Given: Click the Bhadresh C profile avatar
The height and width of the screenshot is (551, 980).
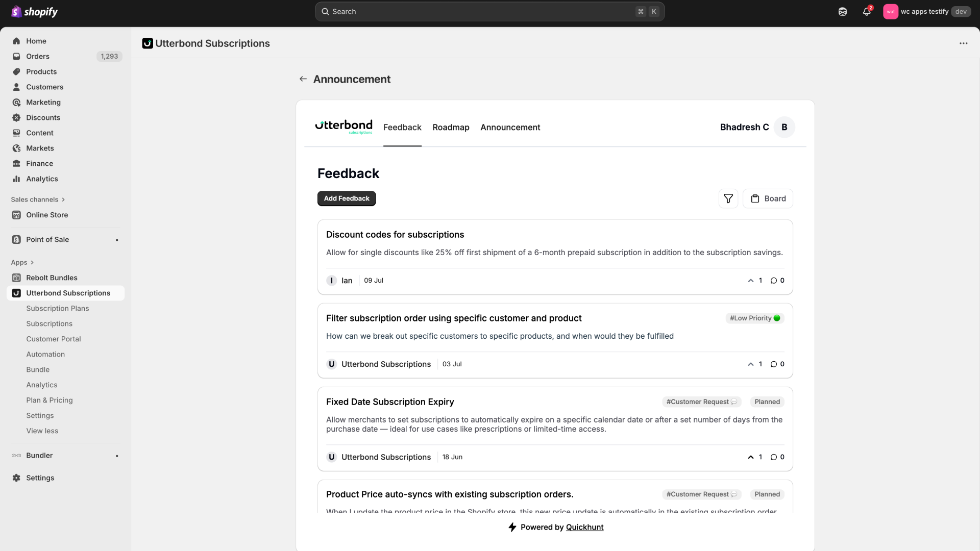Looking at the screenshot, I should click(x=784, y=127).
